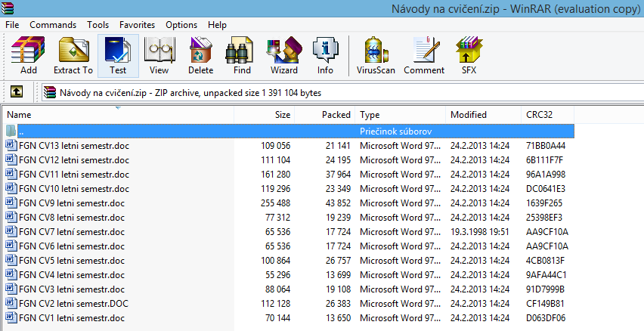Show archive Info
The width and height of the screenshot is (644, 331).
click(x=325, y=55)
